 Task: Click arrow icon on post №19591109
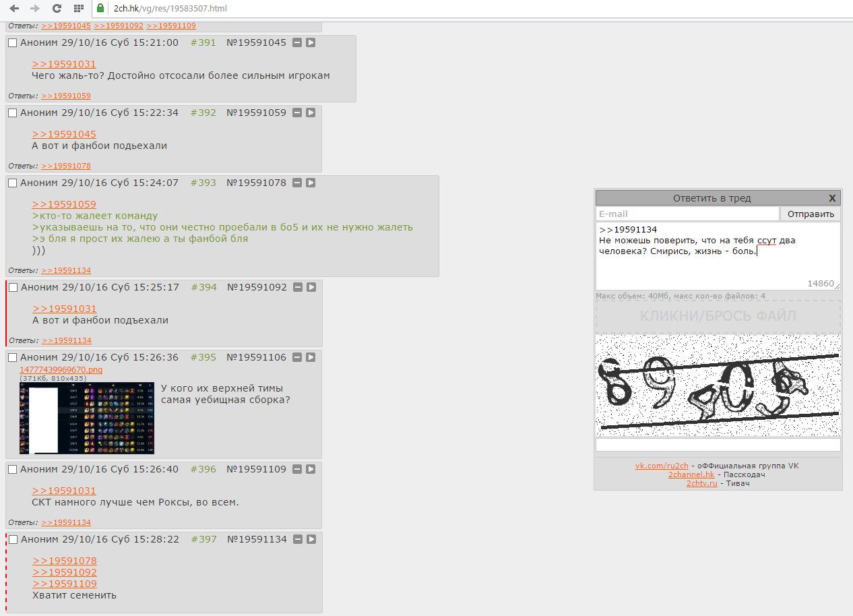pos(311,469)
